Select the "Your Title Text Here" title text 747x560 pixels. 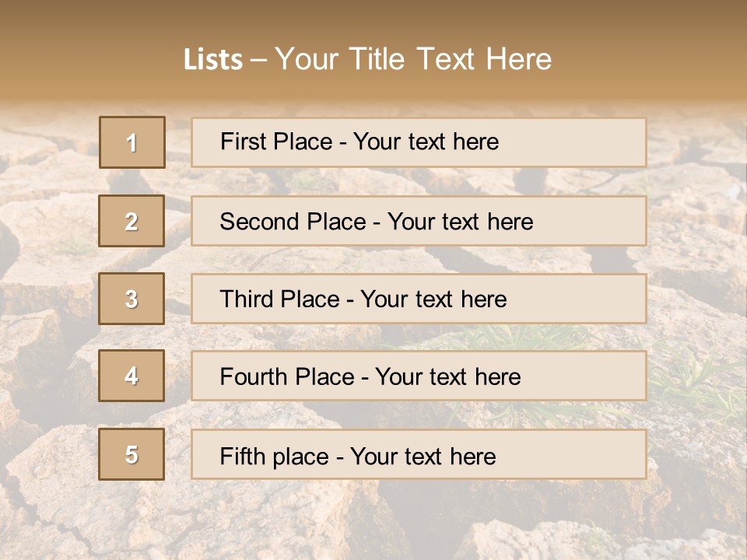pos(413,59)
